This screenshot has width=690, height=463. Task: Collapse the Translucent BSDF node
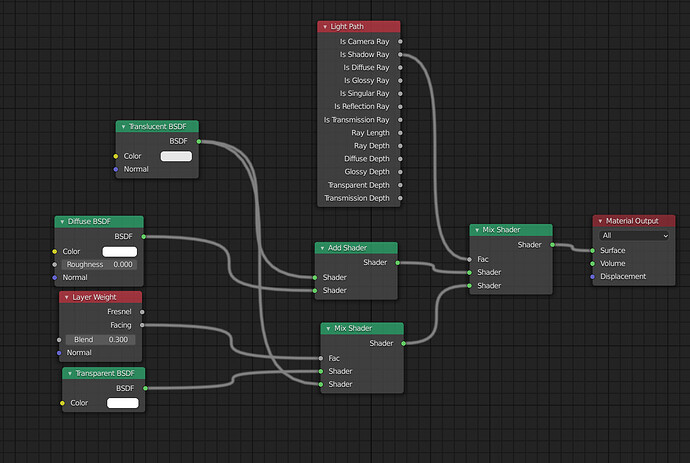[x=123, y=127]
